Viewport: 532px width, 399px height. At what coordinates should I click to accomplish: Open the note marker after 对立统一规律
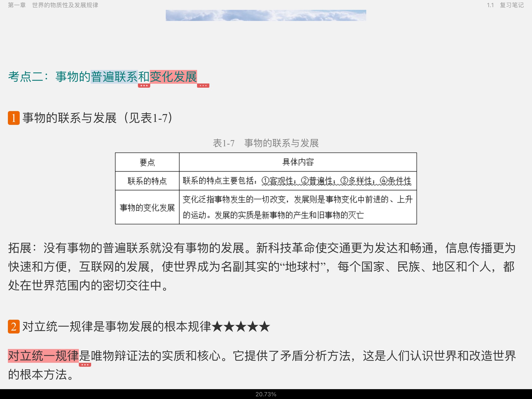tap(85, 365)
